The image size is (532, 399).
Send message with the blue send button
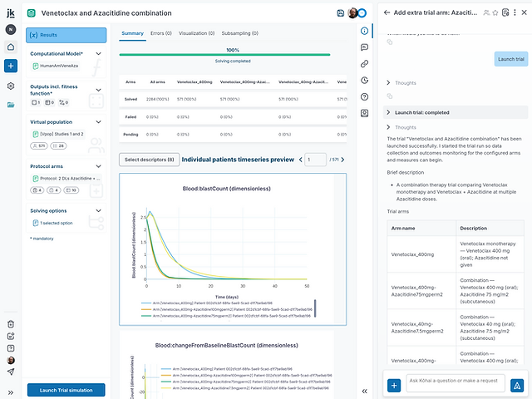[517, 386]
